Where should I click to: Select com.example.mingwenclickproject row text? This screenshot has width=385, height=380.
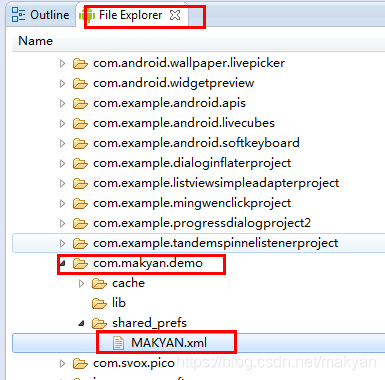192,203
